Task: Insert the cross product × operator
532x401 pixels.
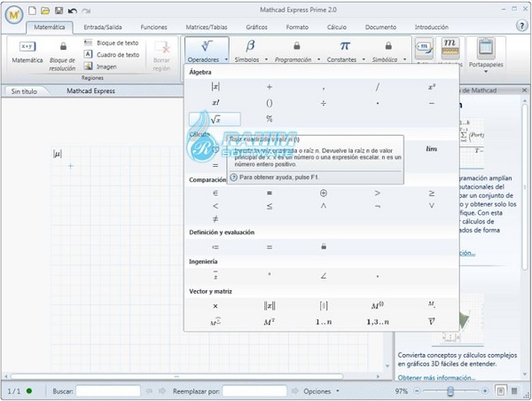Action: tap(215, 306)
